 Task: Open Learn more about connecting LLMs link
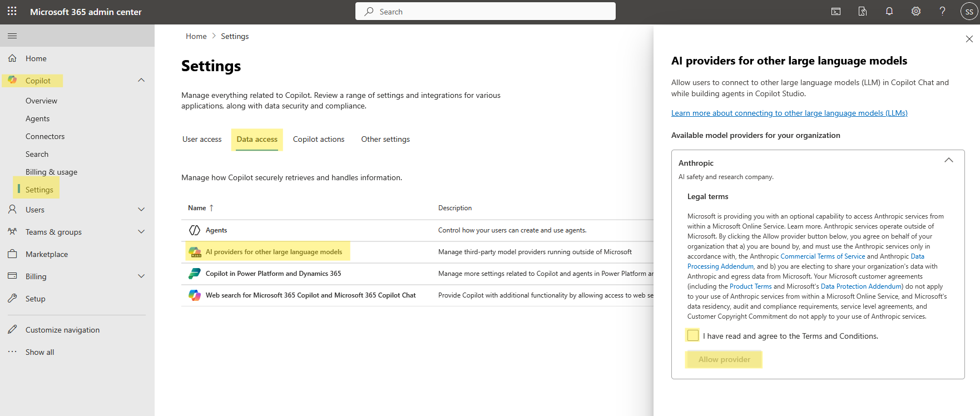point(789,113)
